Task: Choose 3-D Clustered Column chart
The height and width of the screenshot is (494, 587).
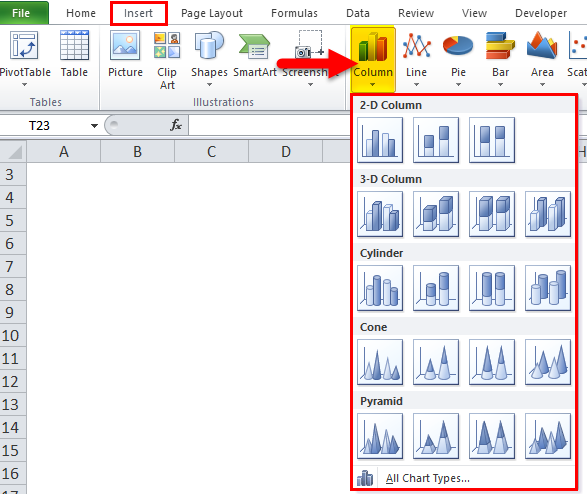Action: click(x=380, y=214)
